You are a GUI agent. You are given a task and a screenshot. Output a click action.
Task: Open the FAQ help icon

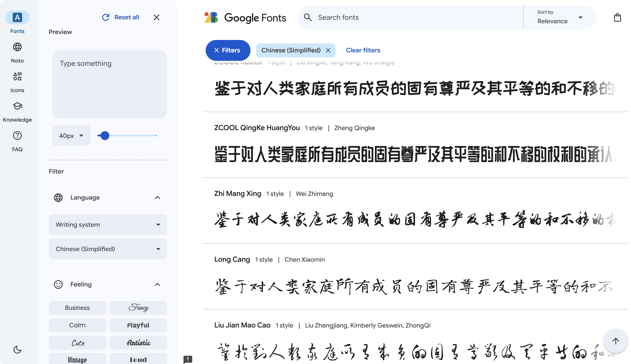tap(17, 136)
